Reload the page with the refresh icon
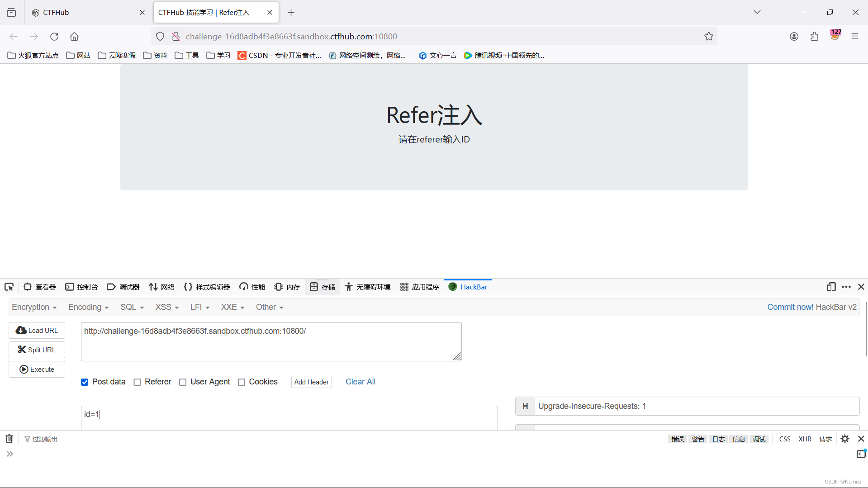This screenshot has width=868, height=488. point(54,37)
